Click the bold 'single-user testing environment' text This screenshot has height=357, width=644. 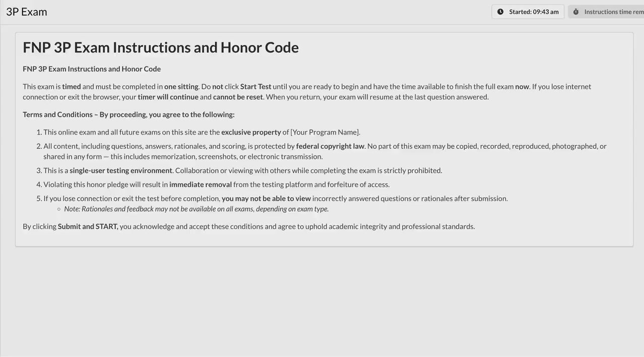[x=121, y=170]
